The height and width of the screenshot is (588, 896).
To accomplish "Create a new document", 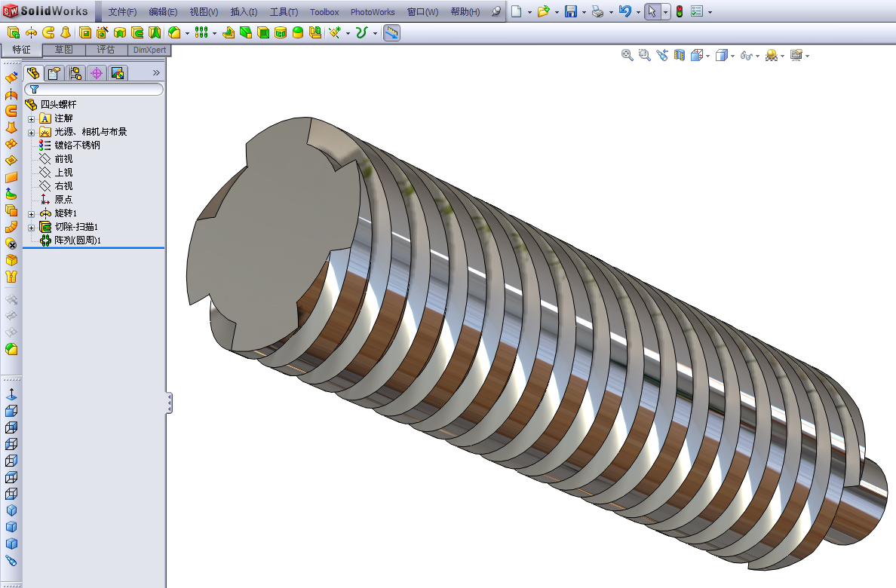I will [x=516, y=11].
